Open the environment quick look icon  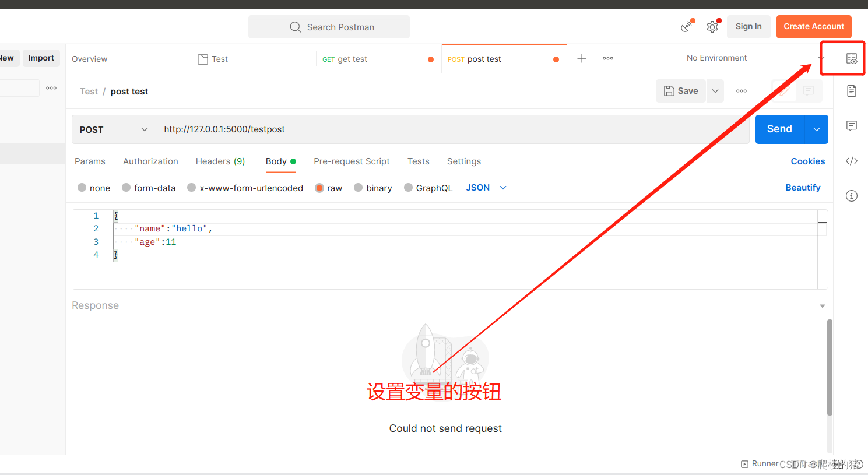(x=852, y=58)
